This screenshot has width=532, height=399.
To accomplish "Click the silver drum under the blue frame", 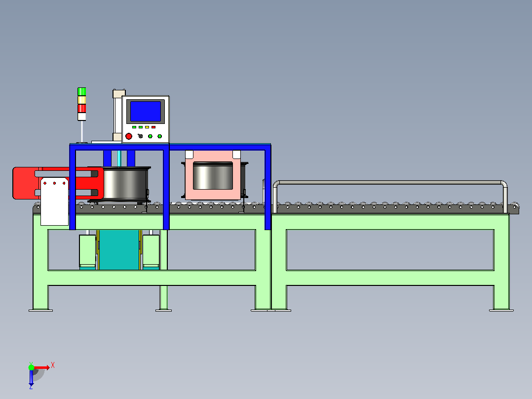I will 125,183.
